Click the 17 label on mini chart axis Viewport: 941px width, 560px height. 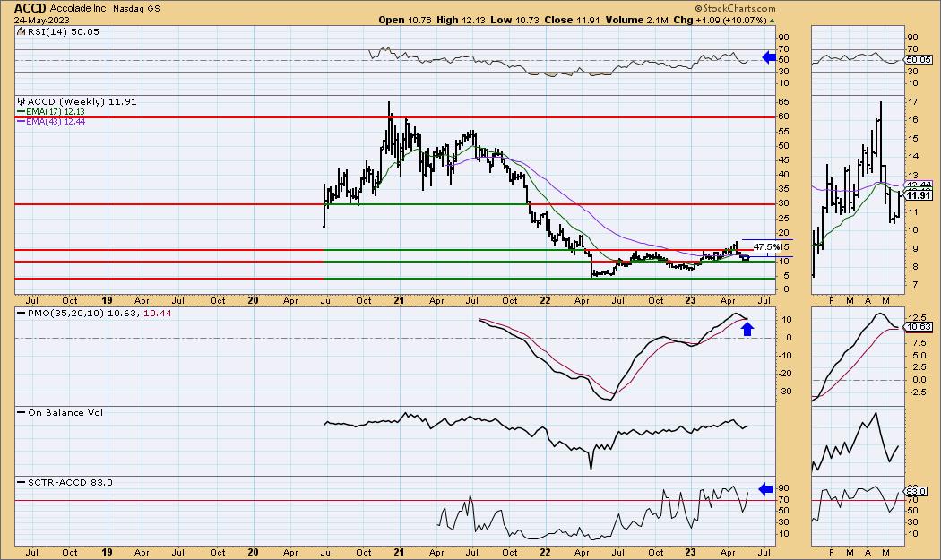pyautogui.click(x=913, y=102)
